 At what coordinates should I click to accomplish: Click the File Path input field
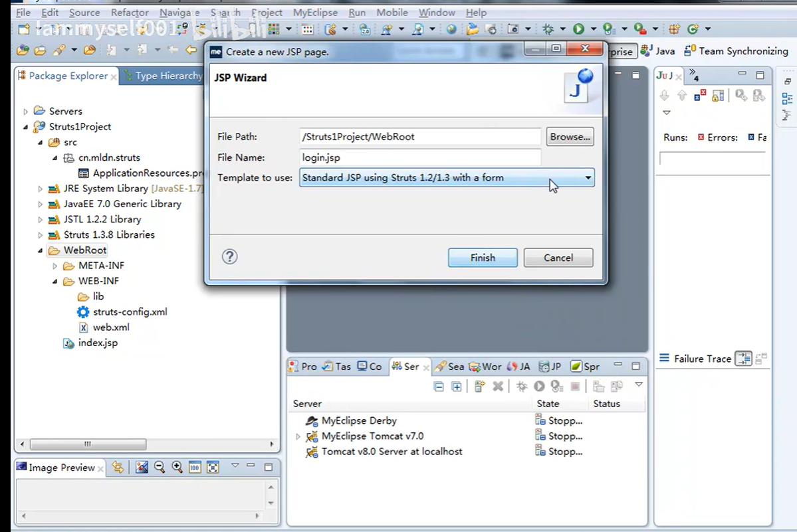point(420,137)
